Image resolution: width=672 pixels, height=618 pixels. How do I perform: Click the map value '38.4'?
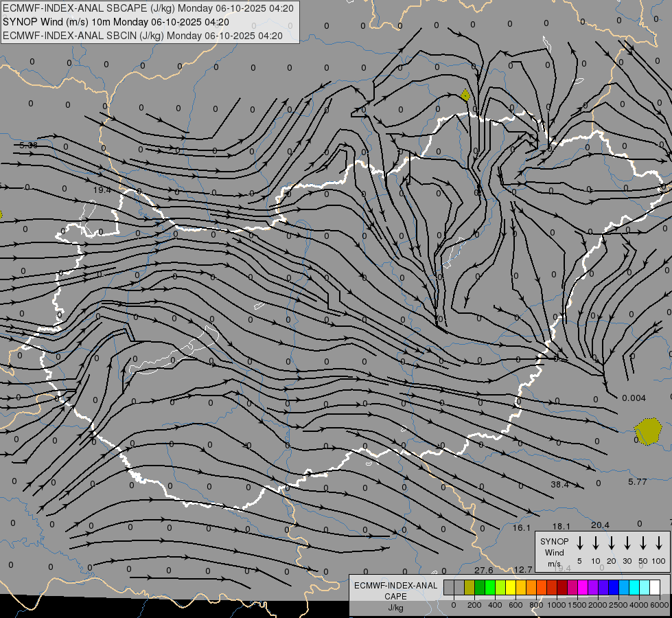[559, 485]
